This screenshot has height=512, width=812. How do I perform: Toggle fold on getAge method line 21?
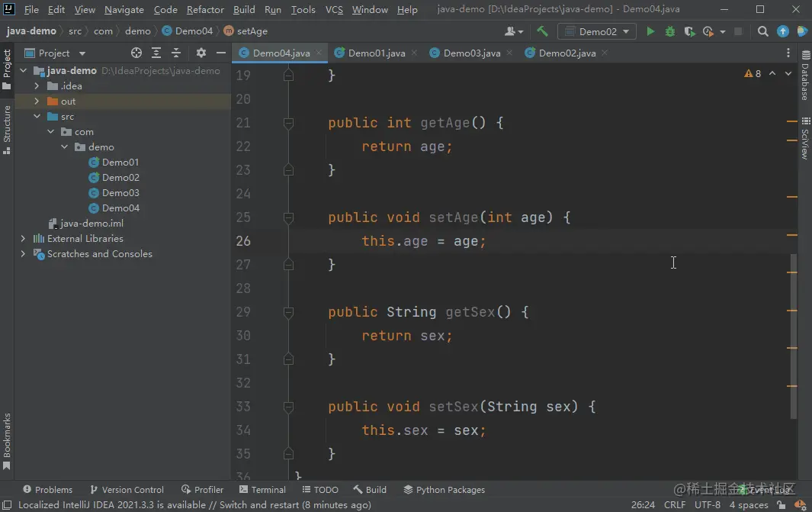[288, 123]
